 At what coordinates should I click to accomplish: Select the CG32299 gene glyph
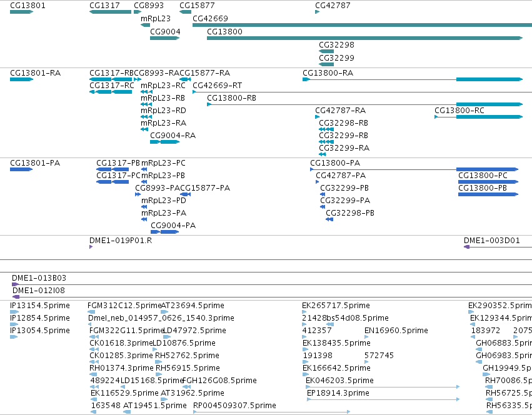(x=326, y=64)
